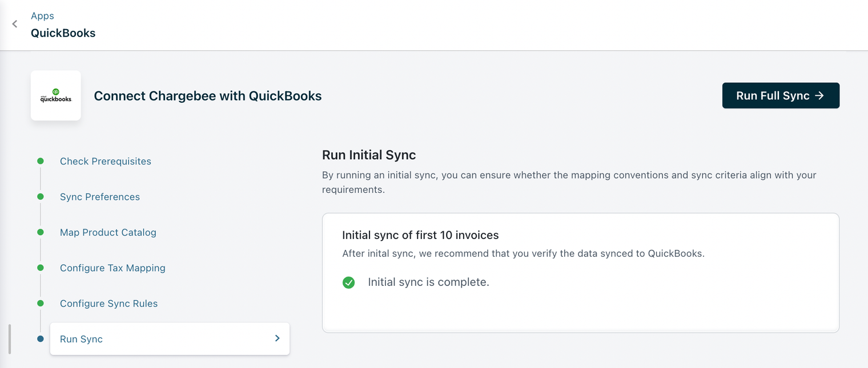Select the Run Sync step

[82, 339]
